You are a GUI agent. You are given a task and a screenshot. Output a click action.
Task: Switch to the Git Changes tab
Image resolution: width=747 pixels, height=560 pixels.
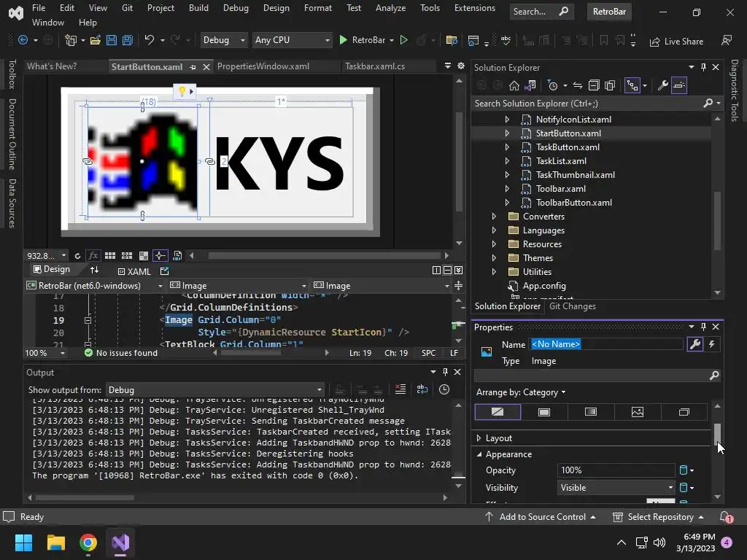click(572, 306)
